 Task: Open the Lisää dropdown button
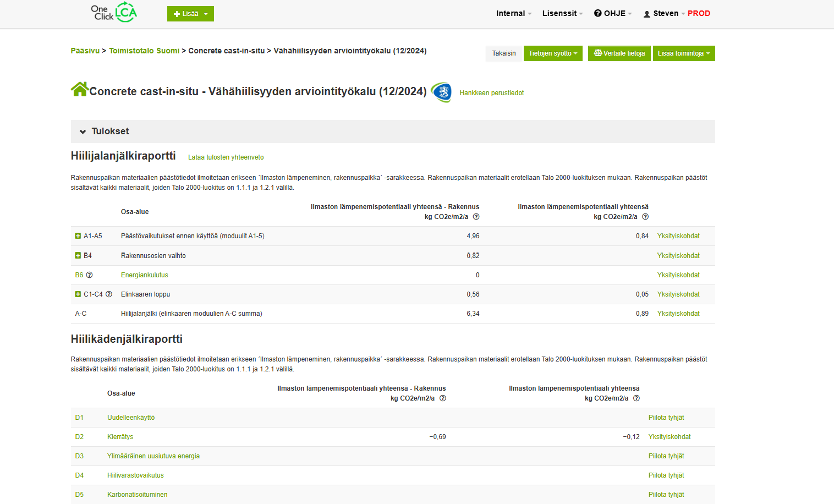pyautogui.click(x=190, y=14)
